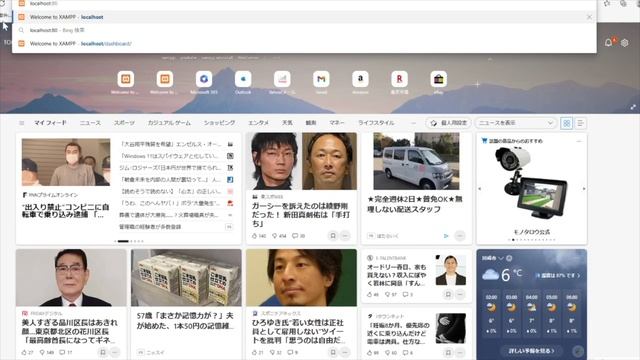
Task: Open page settings gear icon
Action: (624, 42)
